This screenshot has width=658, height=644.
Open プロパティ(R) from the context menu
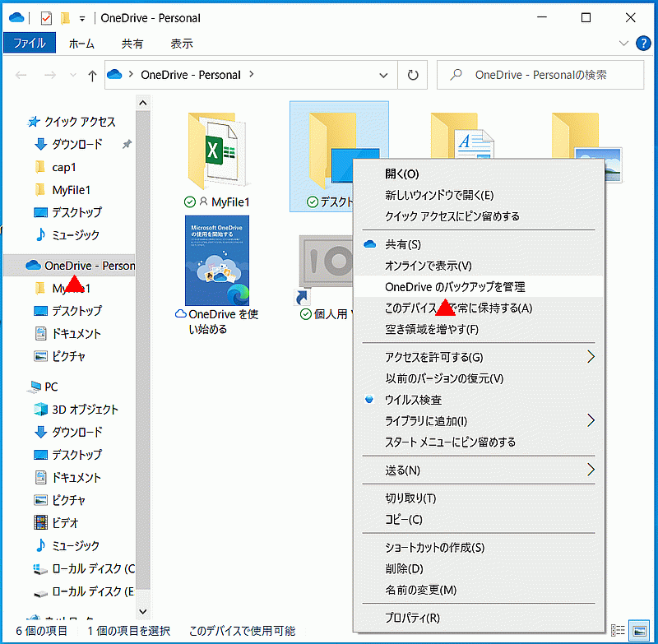[479, 618]
